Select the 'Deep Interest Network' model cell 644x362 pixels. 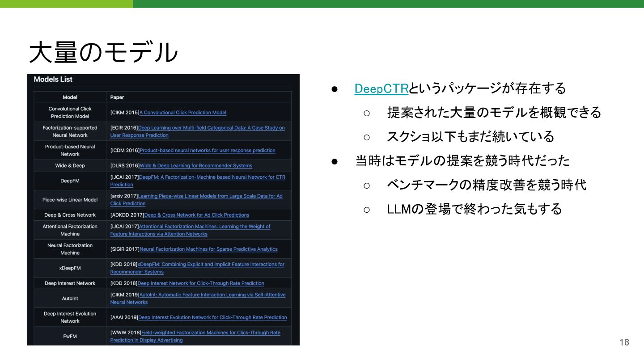pyautogui.click(x=70, y=283)
